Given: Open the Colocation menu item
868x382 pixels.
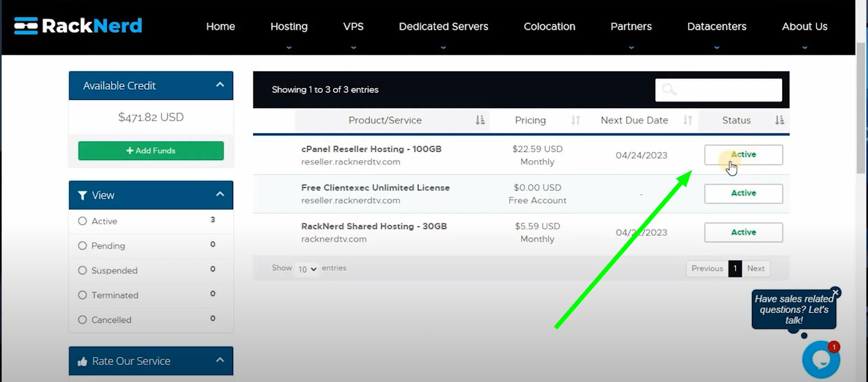Looking at the screenshot, I should pyautogui.click(x=550, y=27).
